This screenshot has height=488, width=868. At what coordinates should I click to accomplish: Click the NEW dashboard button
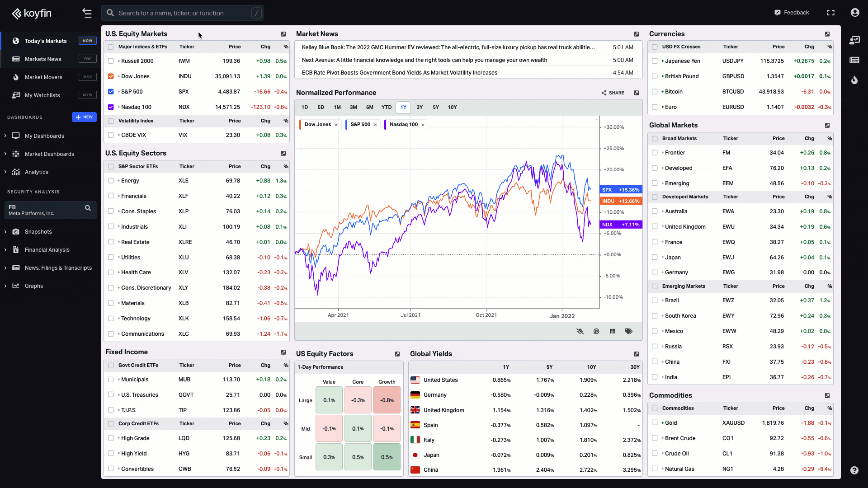pyautogui.click(x=84, y=117)
